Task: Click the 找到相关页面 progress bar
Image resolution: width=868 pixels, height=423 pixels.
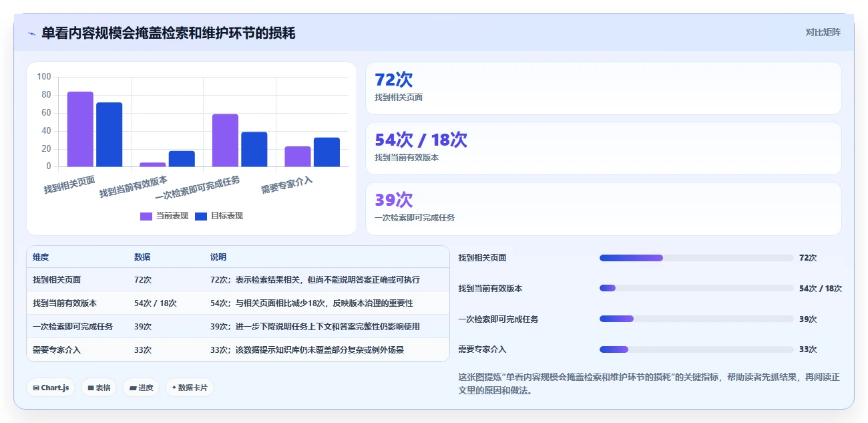Action: click(x=696, y=258)
